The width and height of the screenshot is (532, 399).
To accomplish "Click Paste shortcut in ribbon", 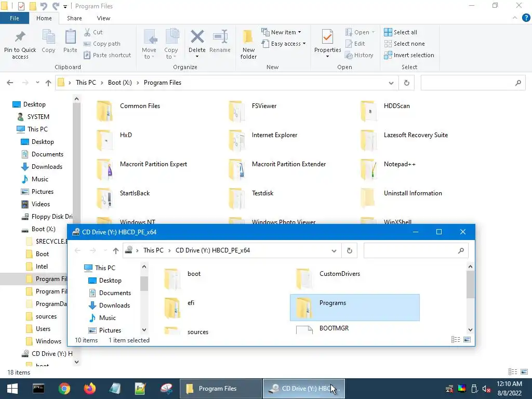I will click(x=107, y=55).
